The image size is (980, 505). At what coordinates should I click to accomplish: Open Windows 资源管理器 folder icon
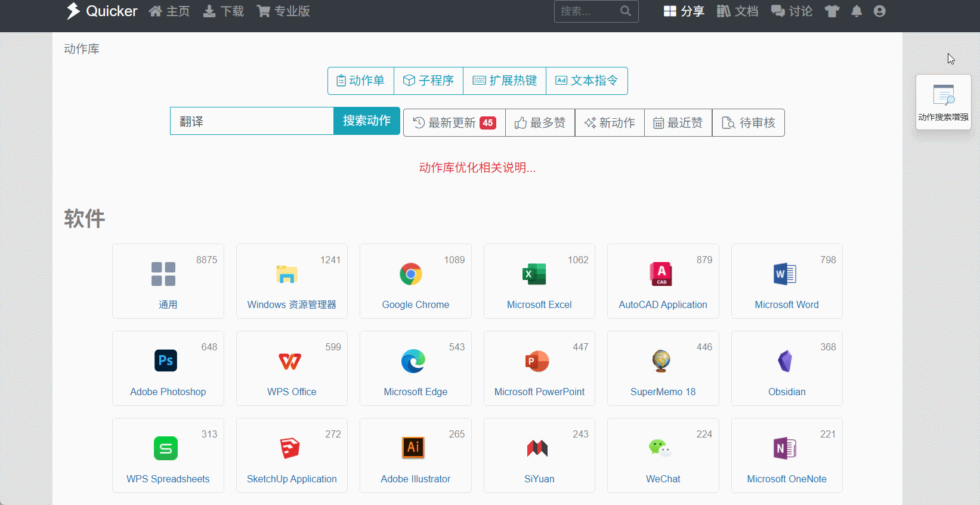click(x=287, y=274)
